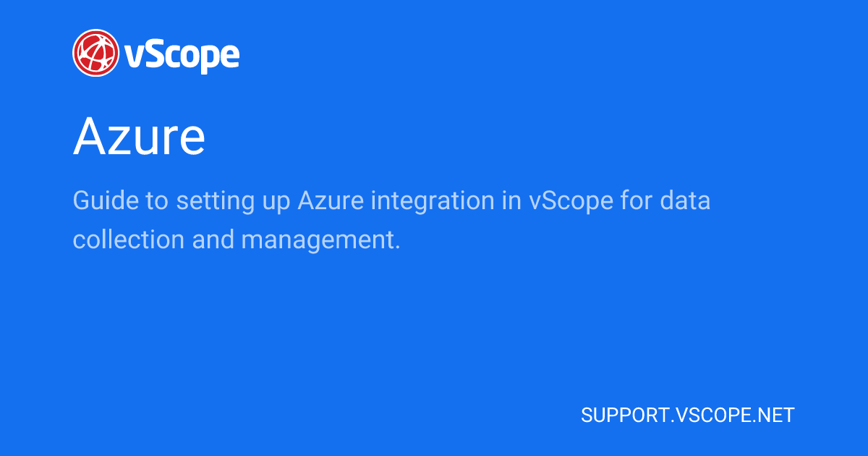Click the word data ending the first line

[x=684, y=200]
